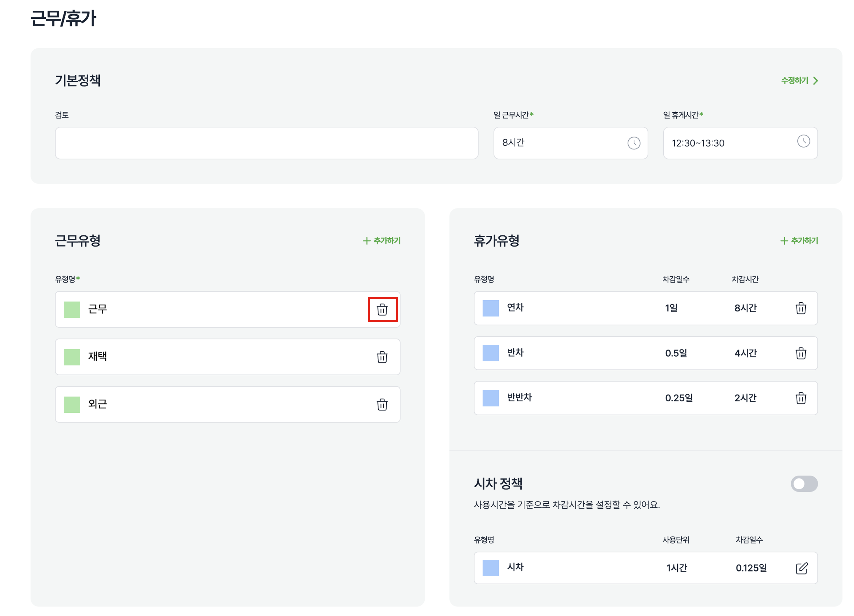Click blue color swatch for 연차

pos(491,308)
